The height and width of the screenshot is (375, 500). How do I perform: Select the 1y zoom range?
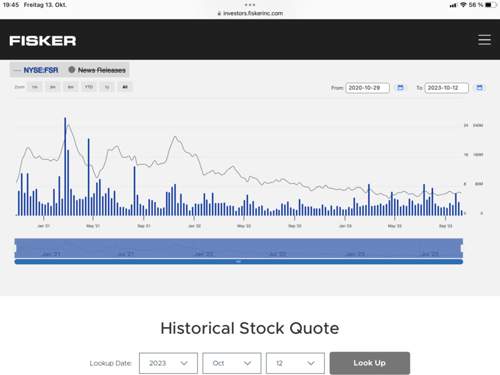coord(107,87)
